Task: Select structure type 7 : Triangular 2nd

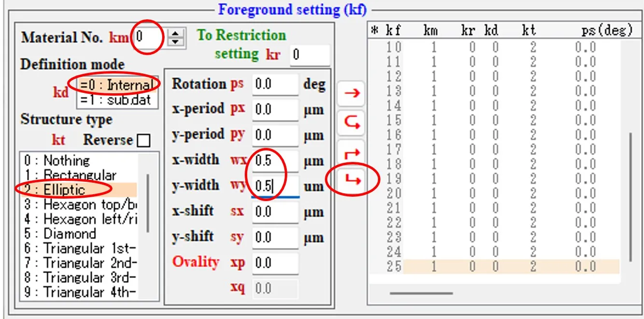Action: tap(79, 263)
